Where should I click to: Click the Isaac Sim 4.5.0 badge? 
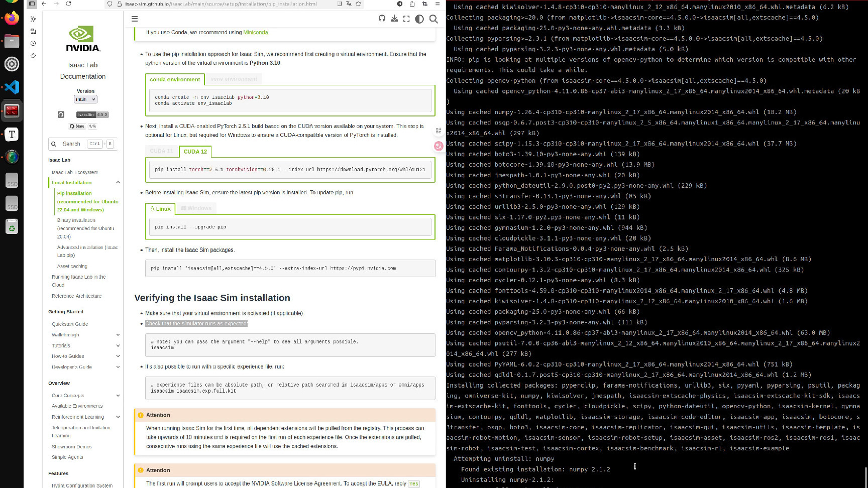click(x=92, y=114)
